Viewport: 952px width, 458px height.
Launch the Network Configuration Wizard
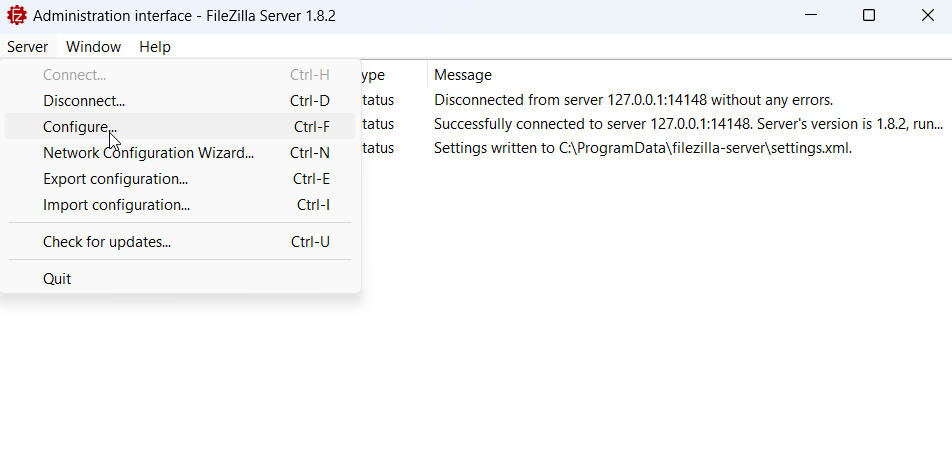click(x=180, y=152)
